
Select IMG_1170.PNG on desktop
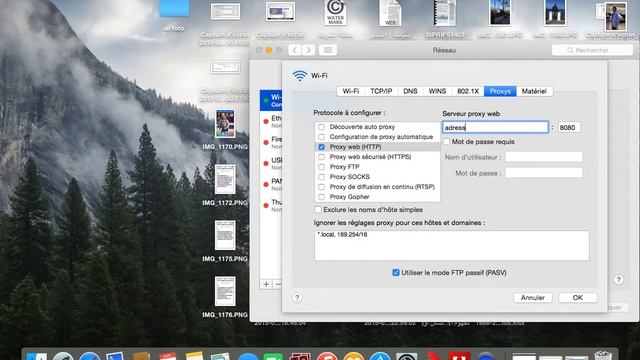225,124
